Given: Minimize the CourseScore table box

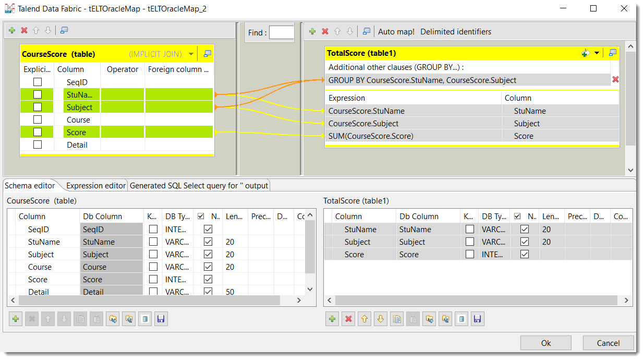Looking at the screenshot, I should (x=208, y=54).
